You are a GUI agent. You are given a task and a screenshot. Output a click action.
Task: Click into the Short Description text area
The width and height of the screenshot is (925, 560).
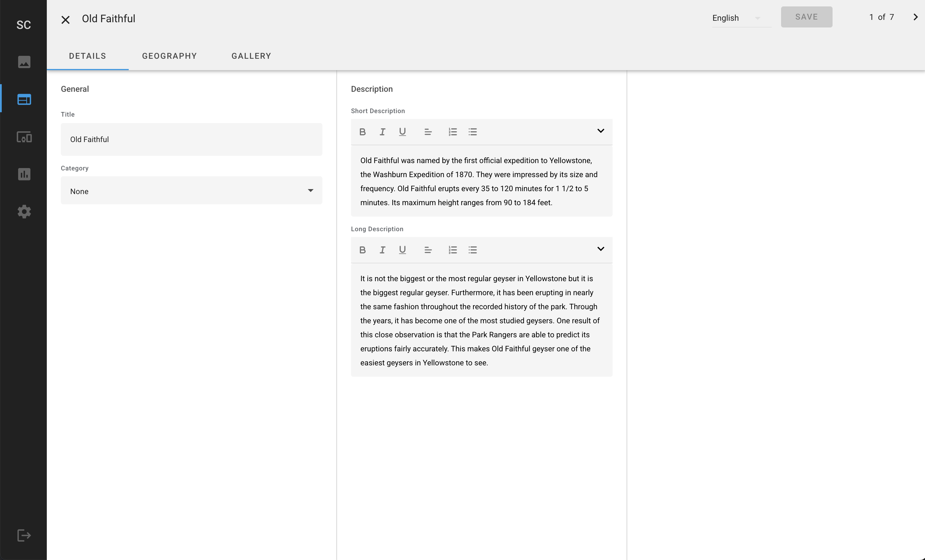coord(482,181)
